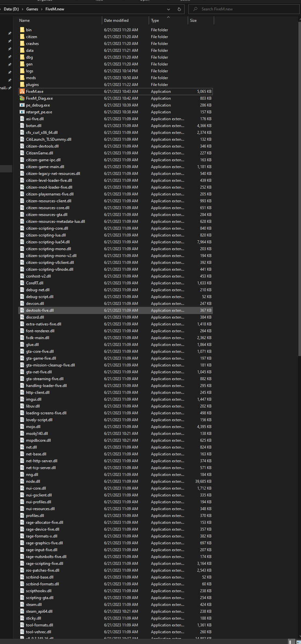The height and width of the screenshot is (644, 301).
Task: Click the pe_debug.exe file icon
Action: click(22, 105)
